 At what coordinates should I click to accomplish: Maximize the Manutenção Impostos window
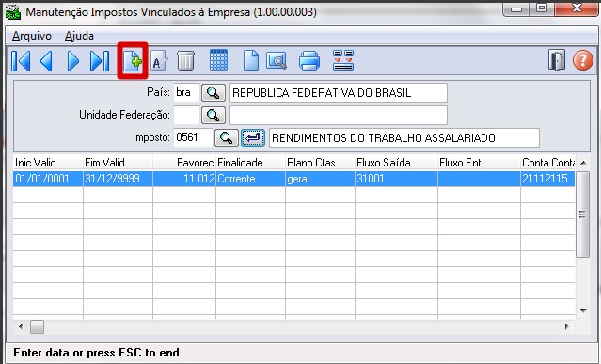click(x=542, y=8)
